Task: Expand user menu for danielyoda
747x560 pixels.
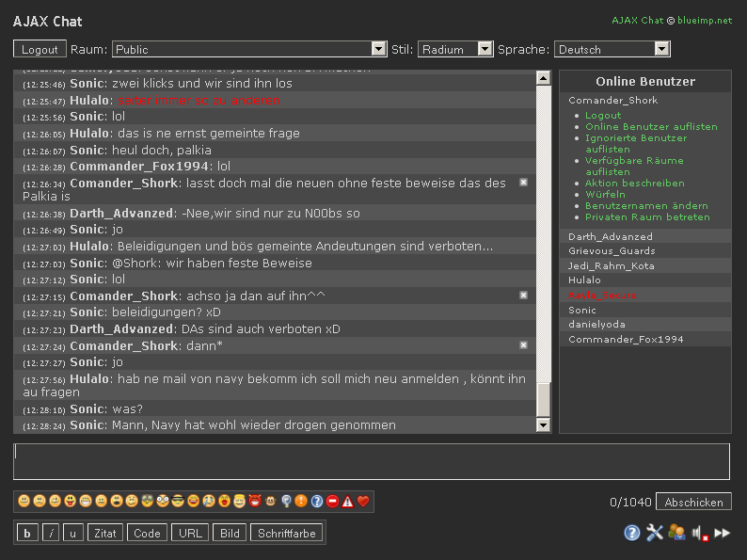Action: pos(596,324)
